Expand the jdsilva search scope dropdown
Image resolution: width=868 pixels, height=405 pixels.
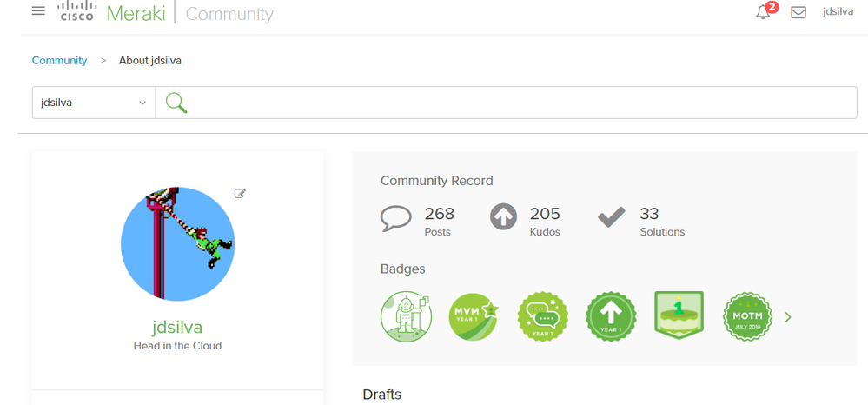coord(94,103)
